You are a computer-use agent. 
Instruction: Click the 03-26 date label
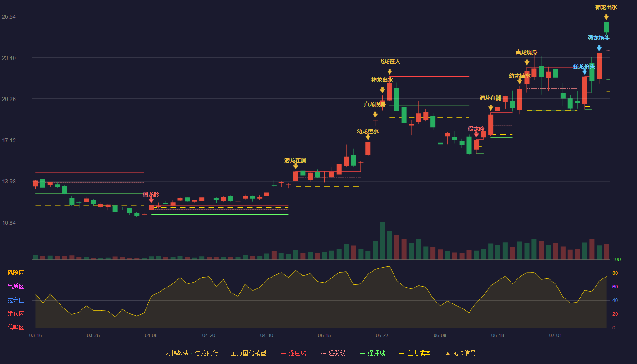[93, 335]
